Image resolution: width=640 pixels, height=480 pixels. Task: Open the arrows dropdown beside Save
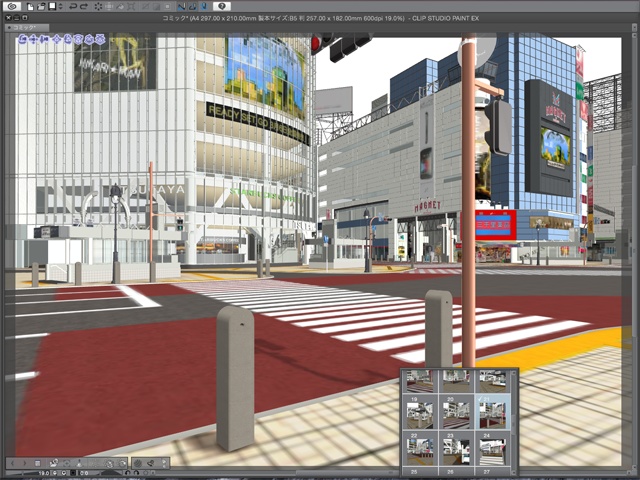[x=60, y=6]
